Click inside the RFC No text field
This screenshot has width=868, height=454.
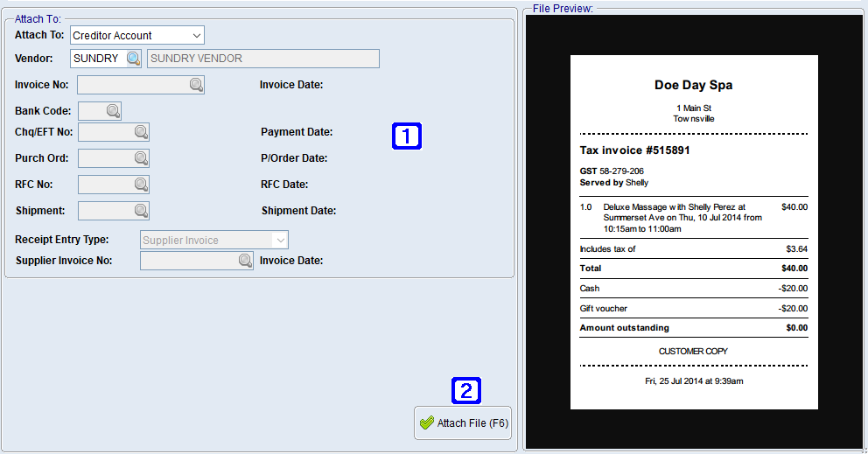(104, 185)
